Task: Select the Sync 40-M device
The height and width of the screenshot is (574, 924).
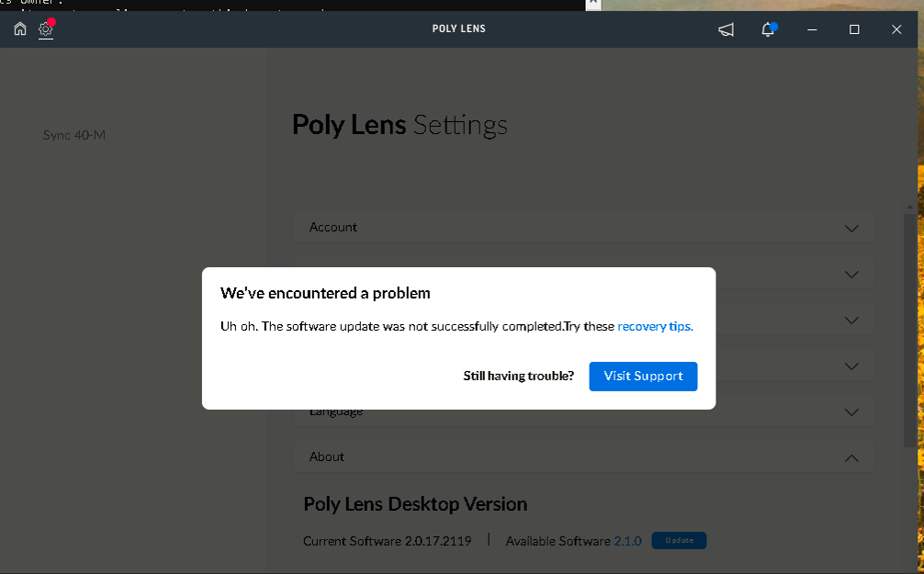Action: click(74, 134)
